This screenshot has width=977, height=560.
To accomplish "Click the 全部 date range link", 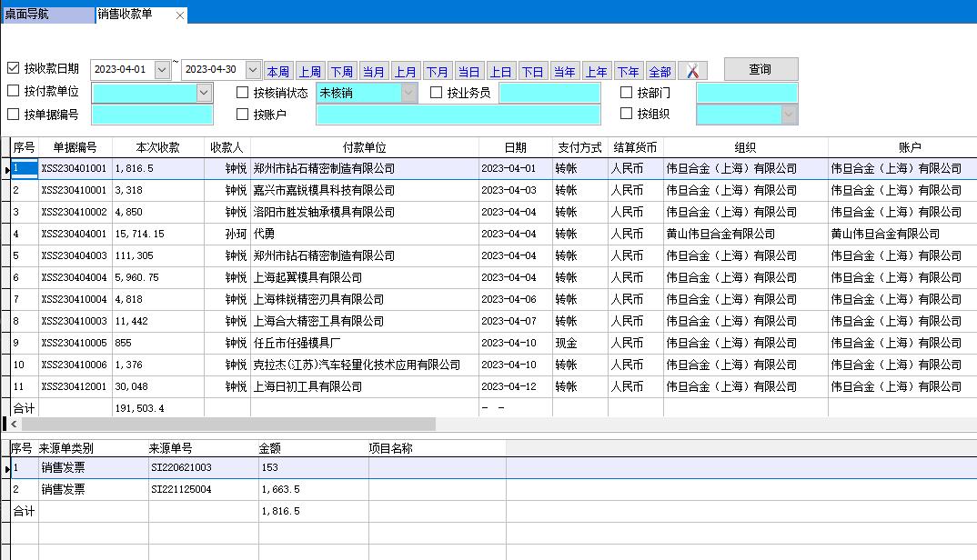I will click(x=662, y=69).
